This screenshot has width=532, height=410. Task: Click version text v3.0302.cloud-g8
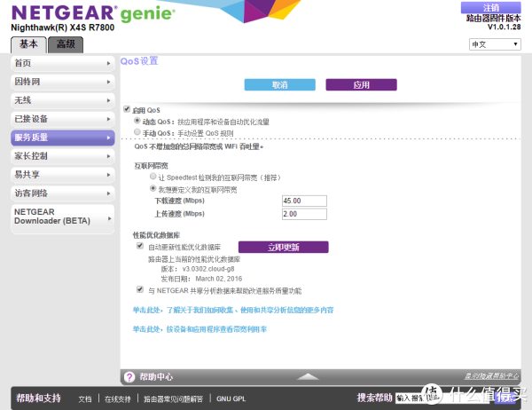(208, 269)
